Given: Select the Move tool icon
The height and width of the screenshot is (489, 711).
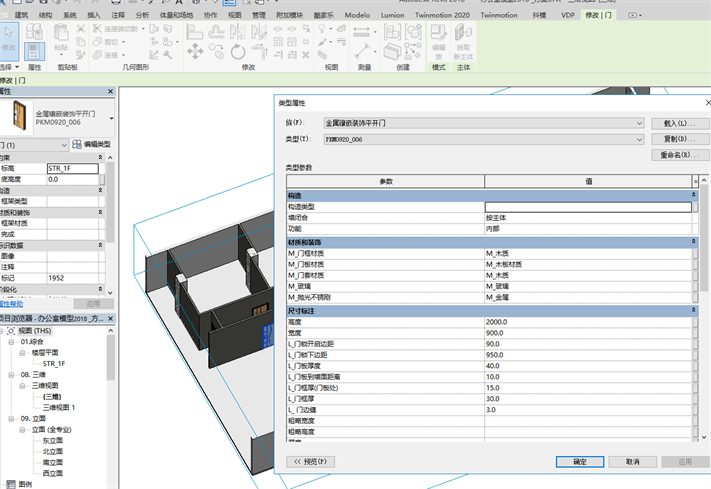Looking at the screenshot, I should click(195, 51).
